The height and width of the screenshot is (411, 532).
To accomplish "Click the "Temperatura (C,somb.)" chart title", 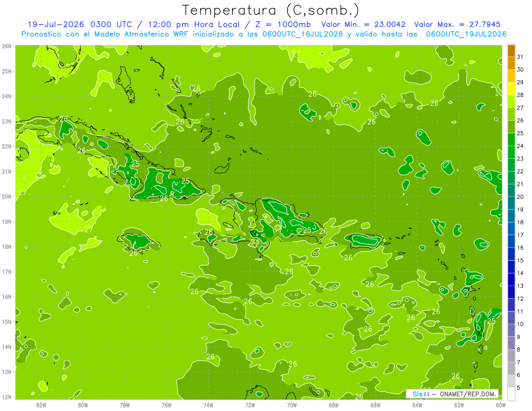I will point(271,10).
